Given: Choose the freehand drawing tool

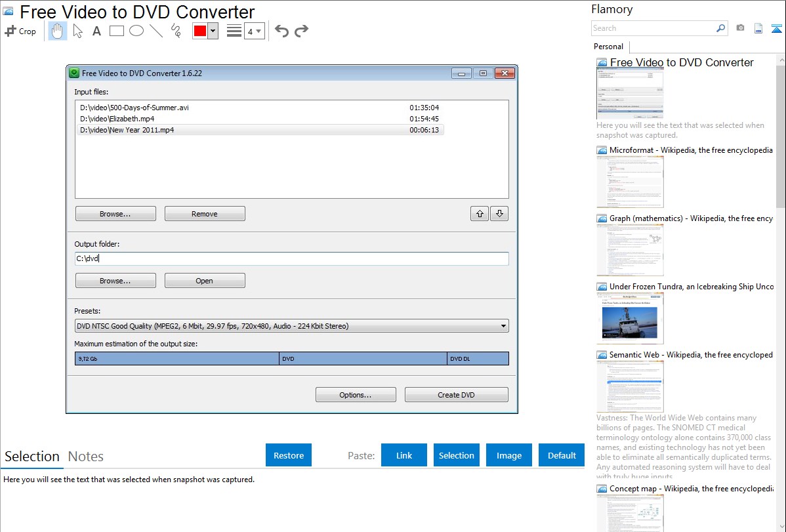Looking at the screenshot, I should (x=176, y=31).
